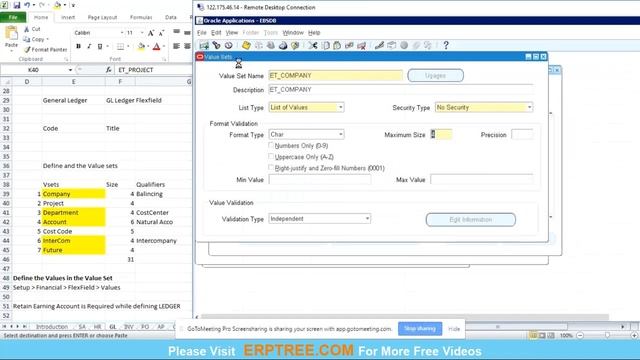Open the Excel File tab

click(x=13, y=17)
